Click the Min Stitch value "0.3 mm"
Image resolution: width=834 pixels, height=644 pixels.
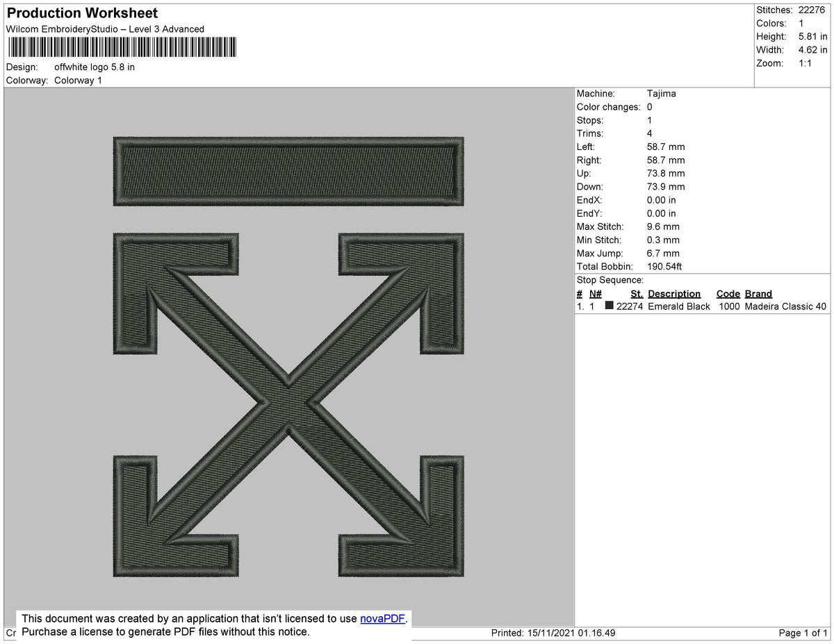click(x=663, y=240)
